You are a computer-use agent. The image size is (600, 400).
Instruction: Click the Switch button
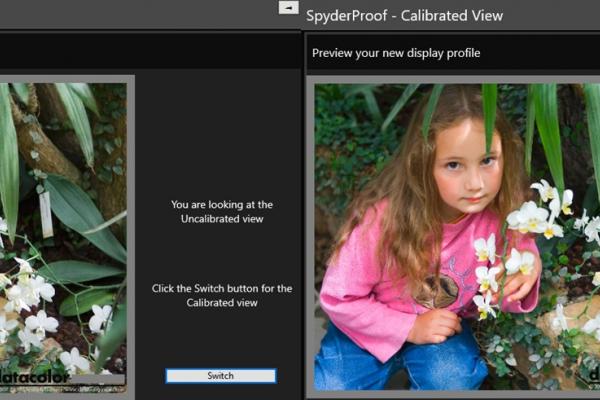(x=221, y=376)
